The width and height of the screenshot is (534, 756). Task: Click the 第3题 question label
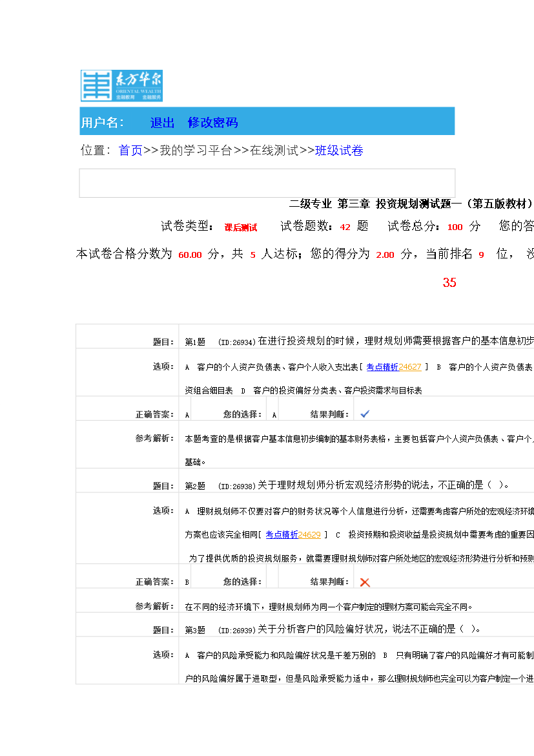[x=195, y=630]
